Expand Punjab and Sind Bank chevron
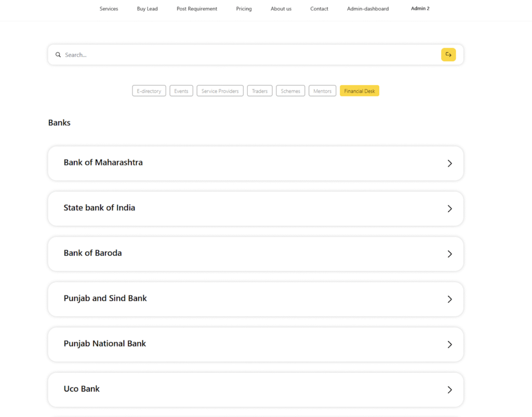The height and width of the screenshot is (417, 532). click(449, 299)
